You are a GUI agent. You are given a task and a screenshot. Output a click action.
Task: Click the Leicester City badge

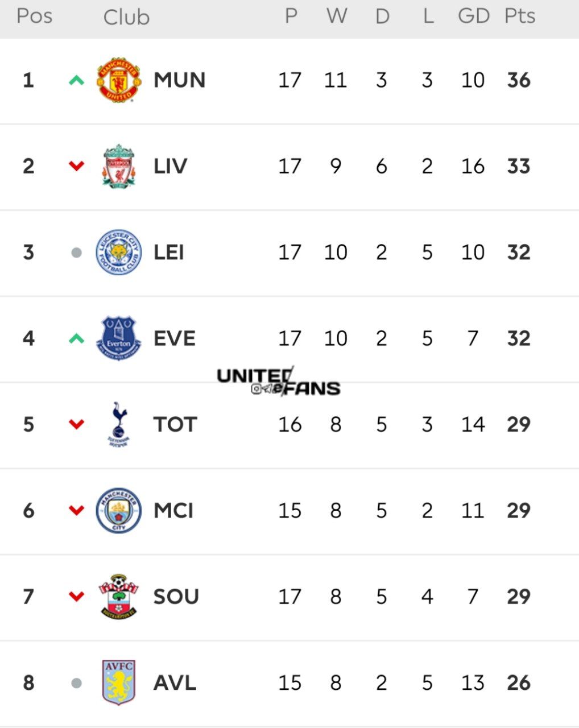coord(119,253)
